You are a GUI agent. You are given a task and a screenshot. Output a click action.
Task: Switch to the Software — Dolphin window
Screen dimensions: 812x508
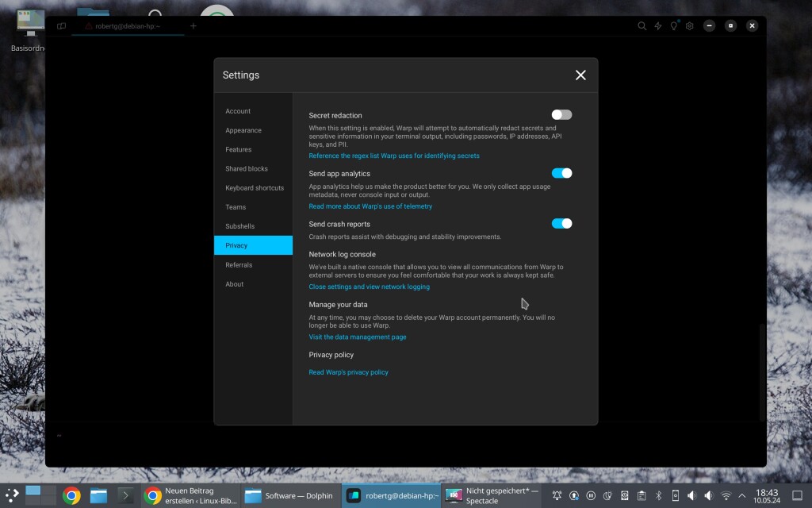point(290,495)
